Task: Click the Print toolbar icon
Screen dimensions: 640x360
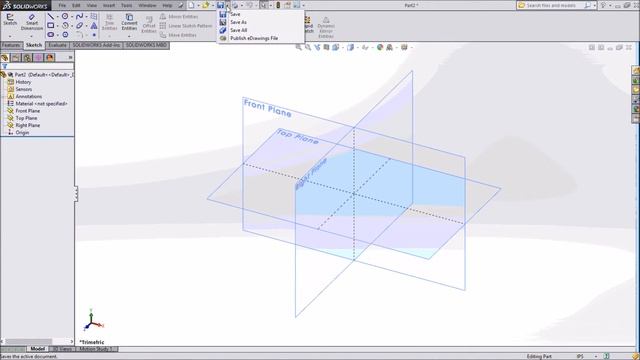Action: (235, 5)
